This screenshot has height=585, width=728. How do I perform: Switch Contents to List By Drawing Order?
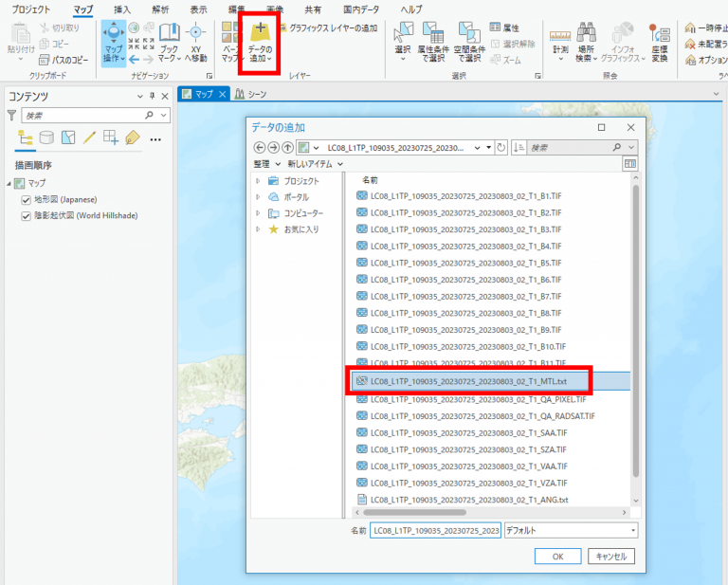25,137
